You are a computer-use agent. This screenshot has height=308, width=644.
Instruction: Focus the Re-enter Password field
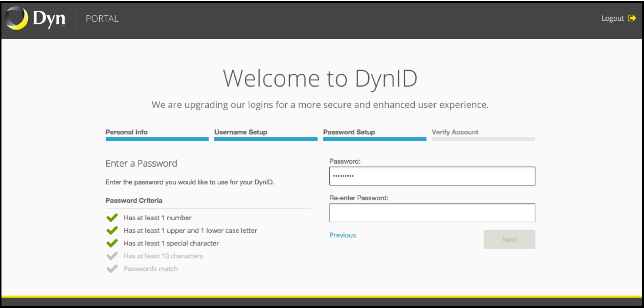(432, 212)
